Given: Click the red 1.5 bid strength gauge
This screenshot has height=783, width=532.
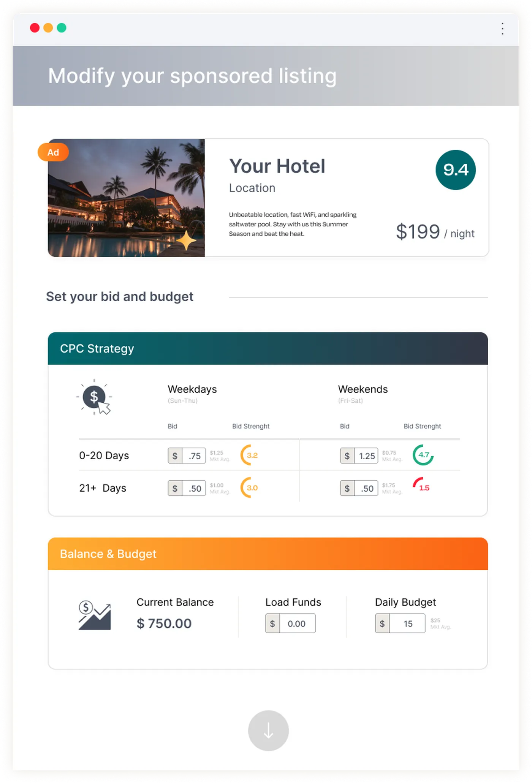Looking at the screenshot, I should point(421,486).
